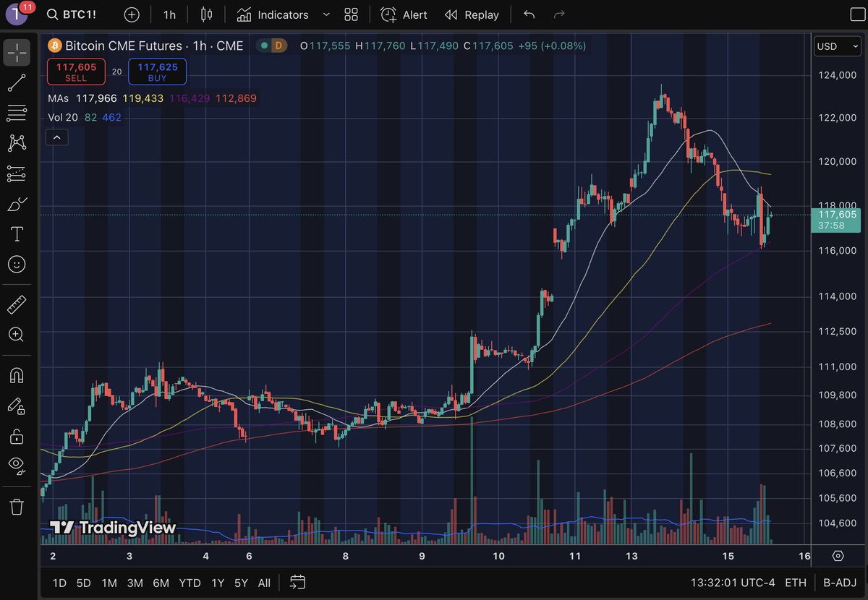Toggle B-ADJ back-adjustment setting
This screenshot has width=868, height=600.
click(x=838, y=583)
